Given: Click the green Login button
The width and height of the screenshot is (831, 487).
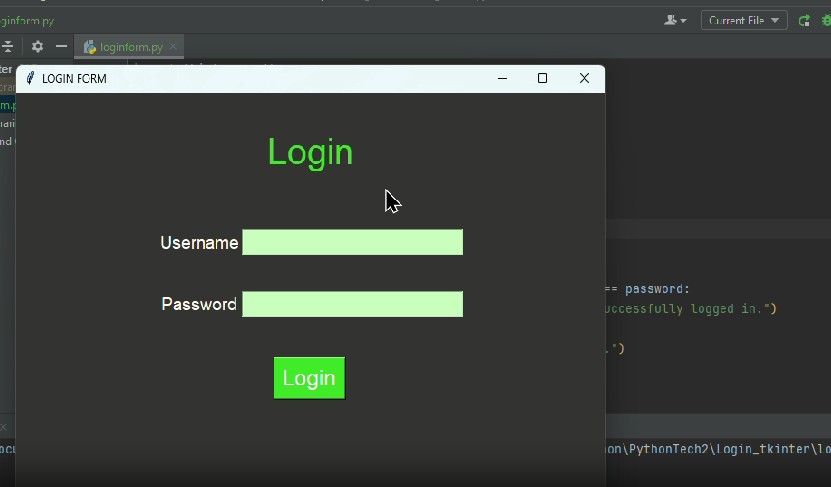Looking at the screenshot, I should pos(310,378).
